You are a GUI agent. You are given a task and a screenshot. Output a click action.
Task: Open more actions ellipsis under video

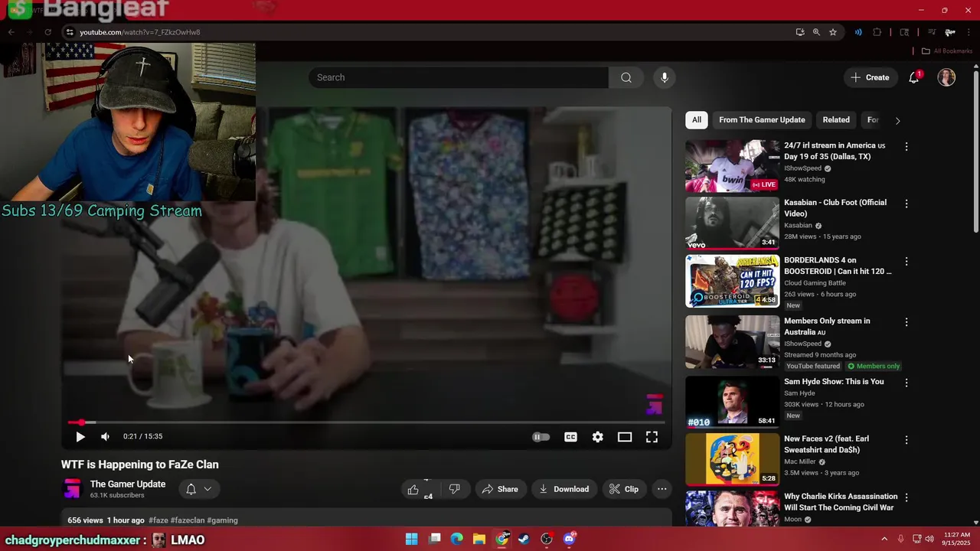(x=662, y=489)
